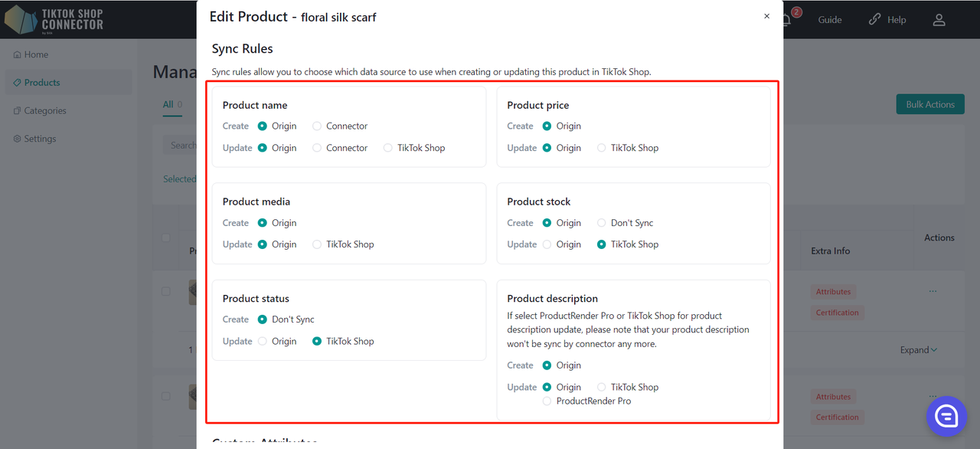Click the Sync Rules heading
980x449 pixels.
pos(243,49)
